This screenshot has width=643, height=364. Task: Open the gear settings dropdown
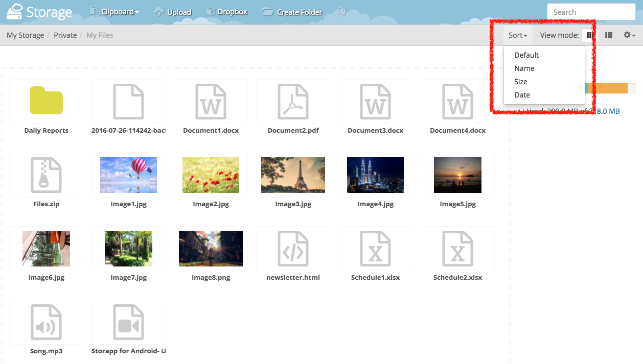point(629,35)
